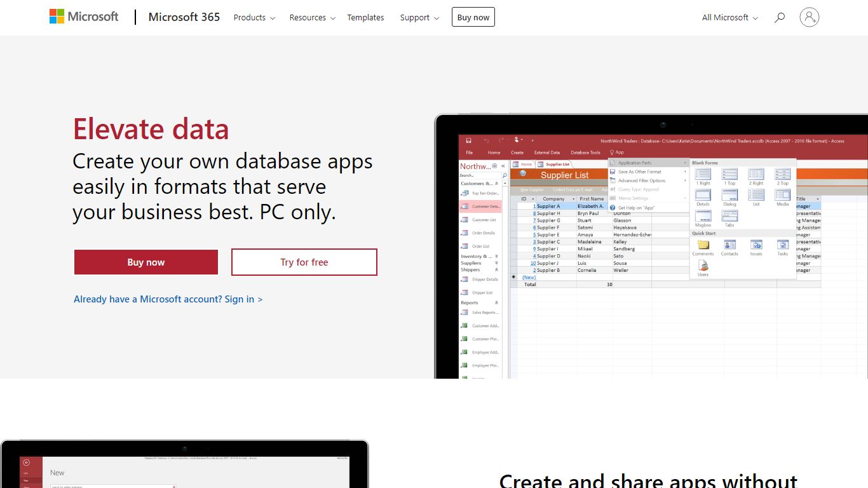Click the Supplier A company cell

[556, 206]
